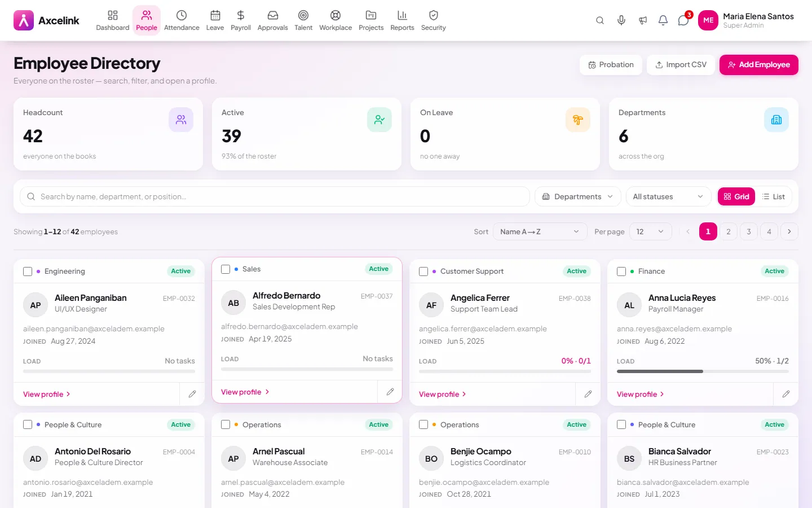Open the Security nav item

pos(434,20)
